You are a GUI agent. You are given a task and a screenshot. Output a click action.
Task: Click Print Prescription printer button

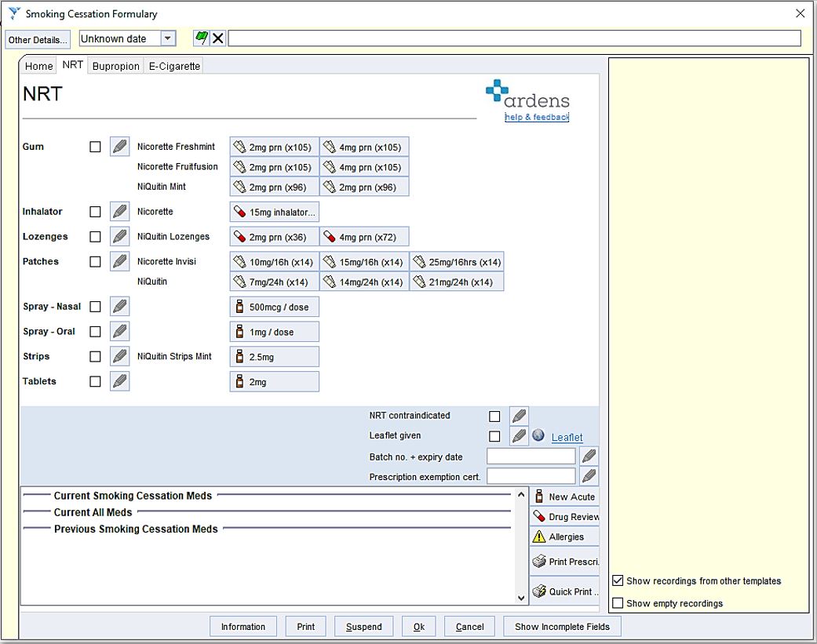pos(565,562)
